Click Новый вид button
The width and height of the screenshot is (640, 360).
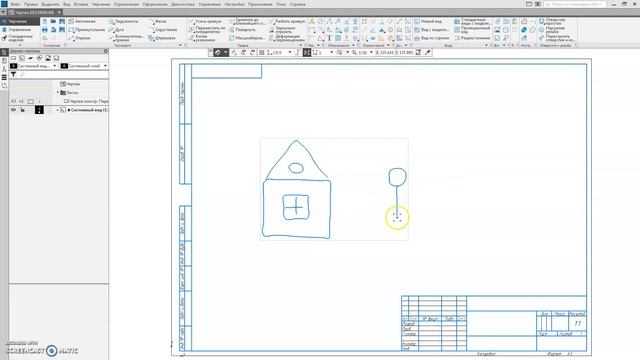coord(428,21)
